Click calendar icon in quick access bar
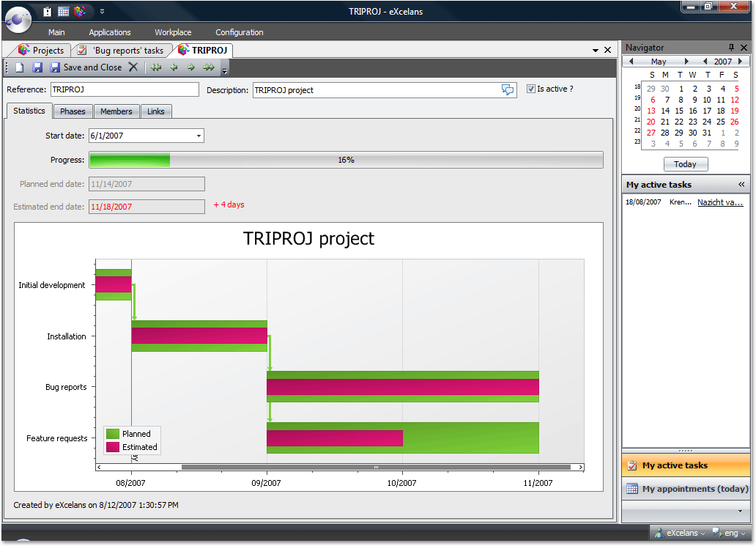 [64, 11]
